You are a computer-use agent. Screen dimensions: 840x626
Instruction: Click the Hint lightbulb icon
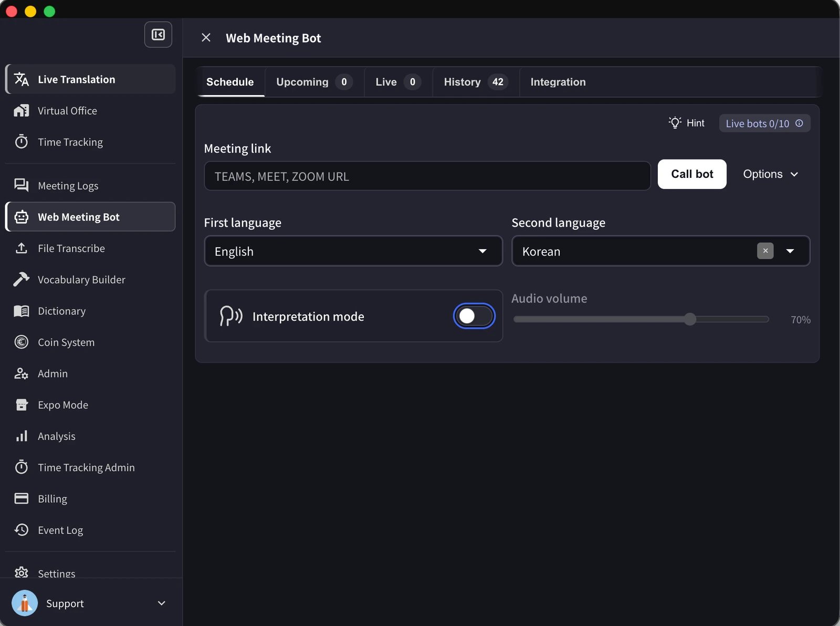(675, 122)
